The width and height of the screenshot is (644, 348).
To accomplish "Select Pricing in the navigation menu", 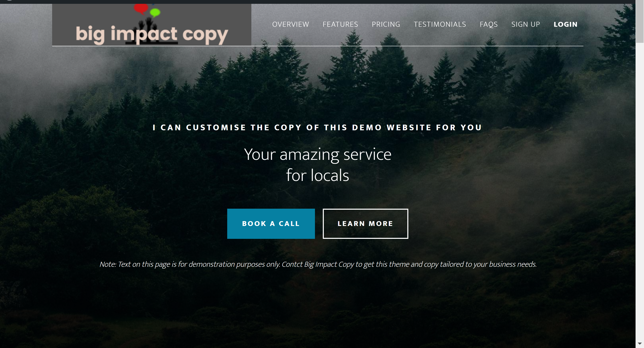I will 386,24.
